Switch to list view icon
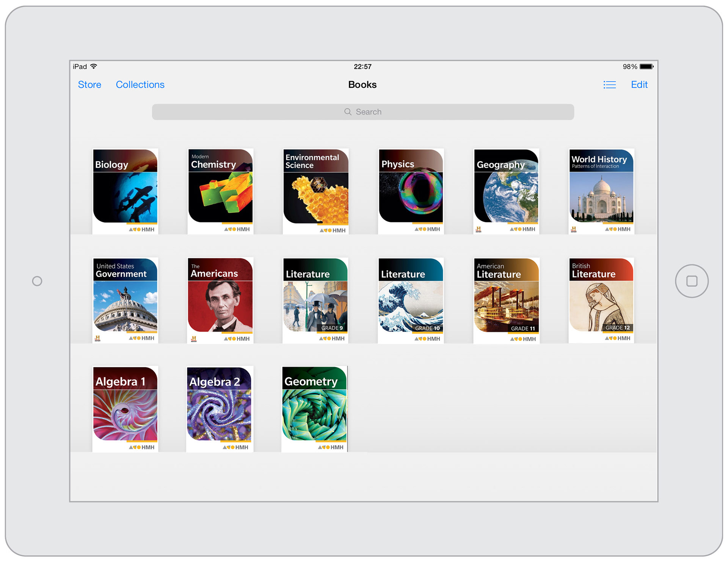The image size is (728, 562). point(609,85)
